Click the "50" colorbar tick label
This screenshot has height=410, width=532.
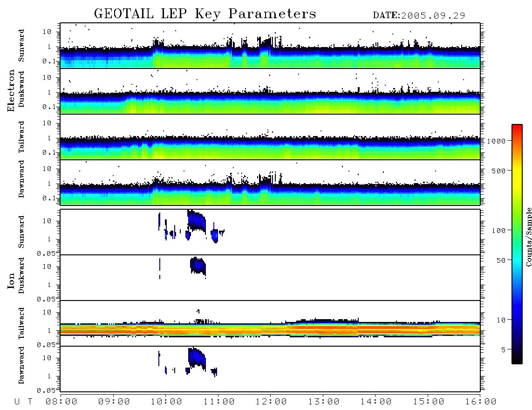click(x=501, y=260)
